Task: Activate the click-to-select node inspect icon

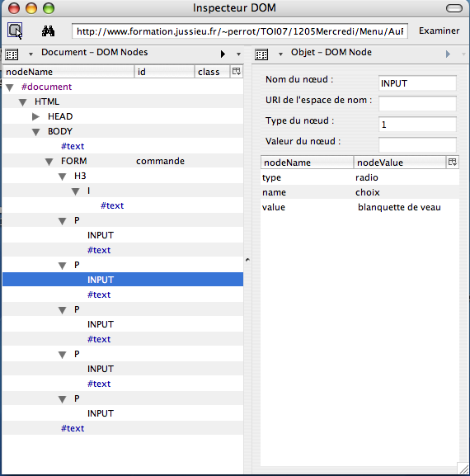Action: [15, 31]
